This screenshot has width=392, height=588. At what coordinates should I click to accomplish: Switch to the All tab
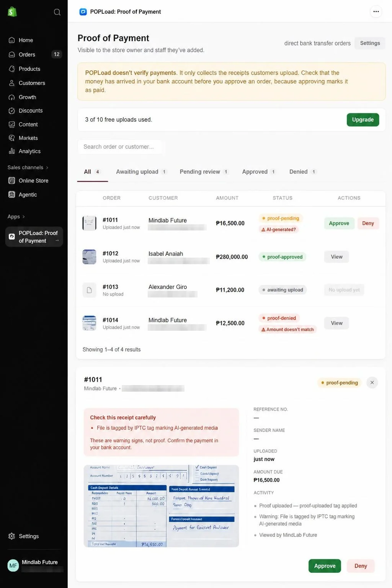click(x=92, y=172)
